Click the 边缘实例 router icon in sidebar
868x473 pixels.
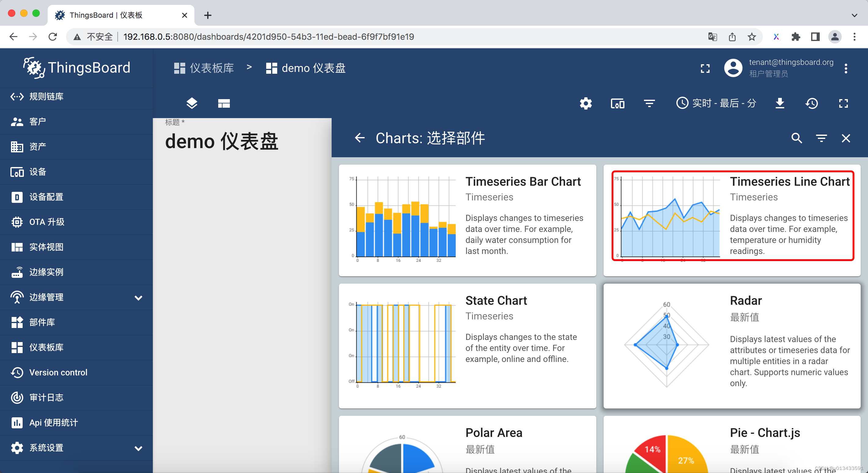click(x=17, y=272)
